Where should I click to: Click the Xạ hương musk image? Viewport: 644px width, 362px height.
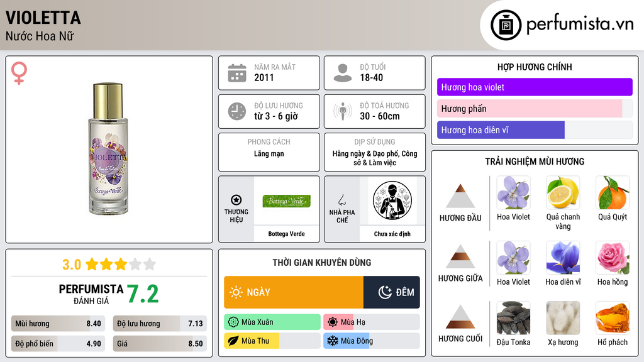563,317
